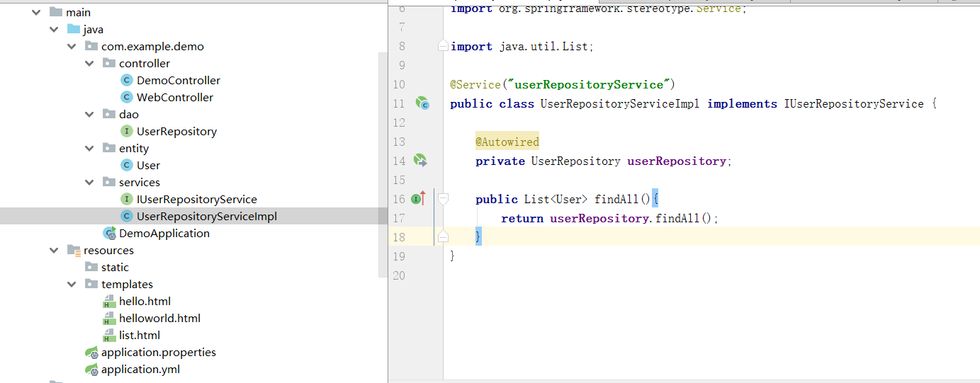Click List<User> return type on line 16

[x=556, y=199]
